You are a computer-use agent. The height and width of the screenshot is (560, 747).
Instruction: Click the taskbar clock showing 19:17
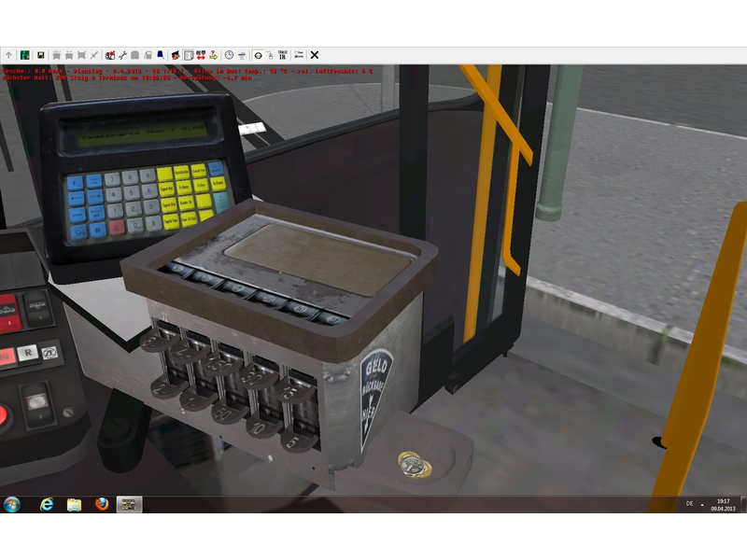(x=723, y=505)
